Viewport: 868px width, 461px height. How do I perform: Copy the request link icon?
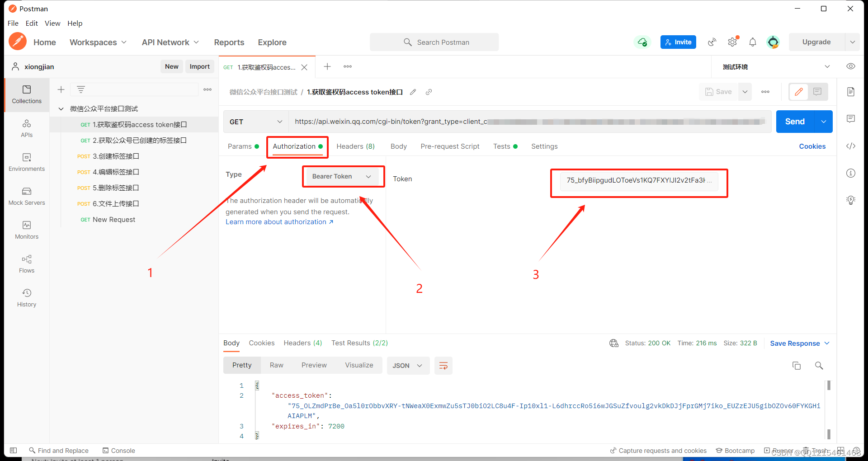pyautogui.click(x=429, y=92)
